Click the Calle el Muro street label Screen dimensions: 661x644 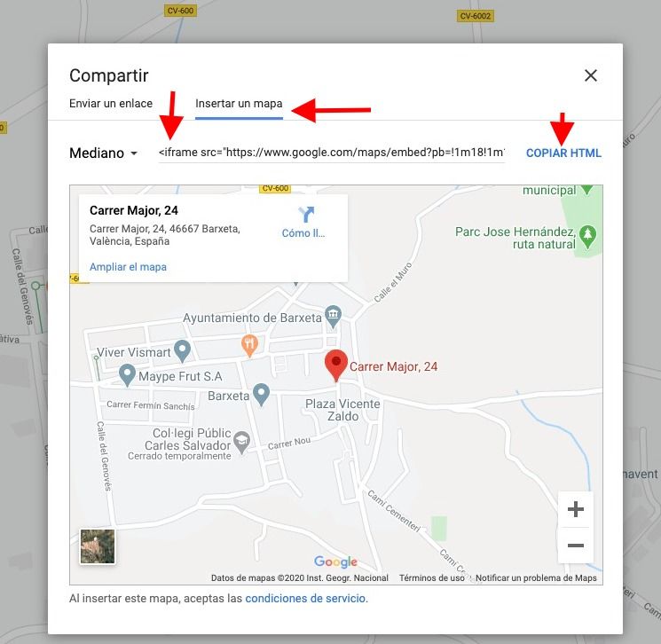tap(393, 282)
